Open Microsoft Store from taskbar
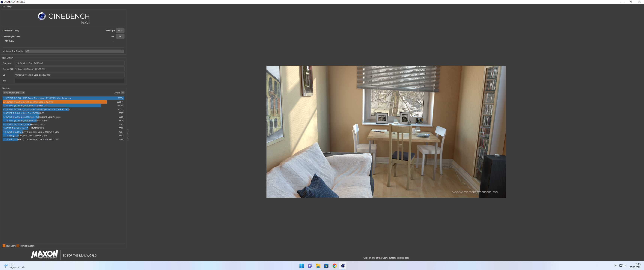The width and height of the screenshot is (644, 270). [x=326, y=266]
